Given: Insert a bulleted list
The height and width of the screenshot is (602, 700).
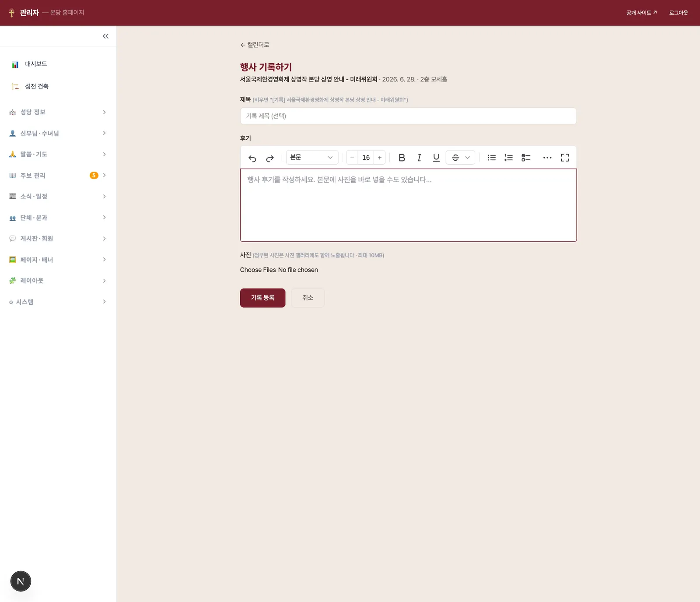Looking at the screenshot, I should [492, 158].
